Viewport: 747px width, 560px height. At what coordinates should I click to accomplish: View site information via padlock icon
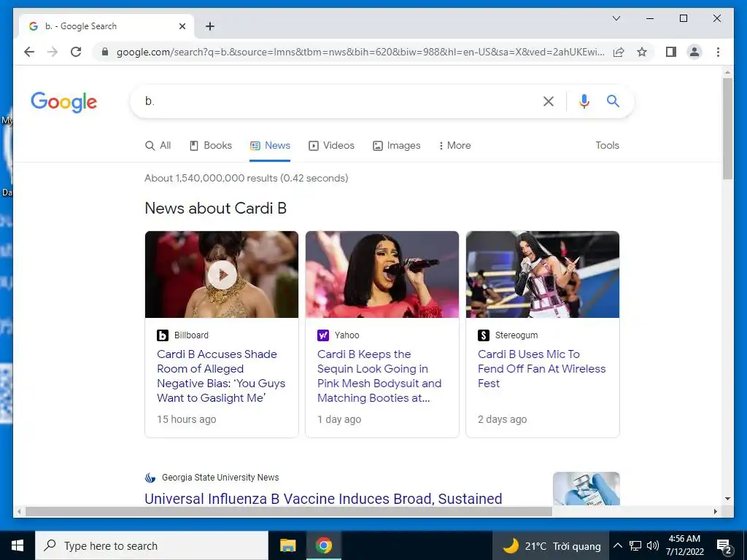pyautogui.click(x=105, y=52)
